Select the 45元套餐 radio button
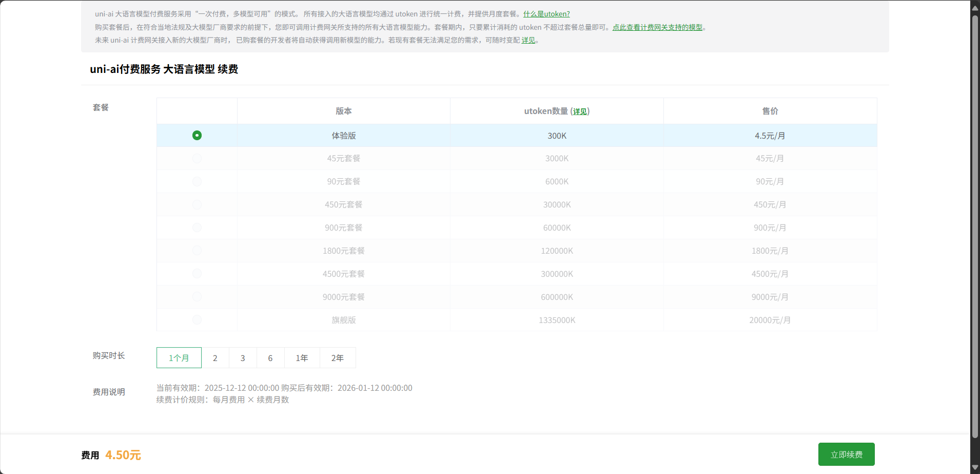 197,159
